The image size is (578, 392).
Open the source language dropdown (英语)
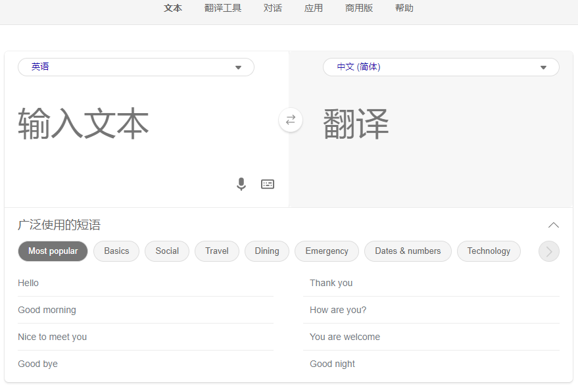tap(136, 67)
